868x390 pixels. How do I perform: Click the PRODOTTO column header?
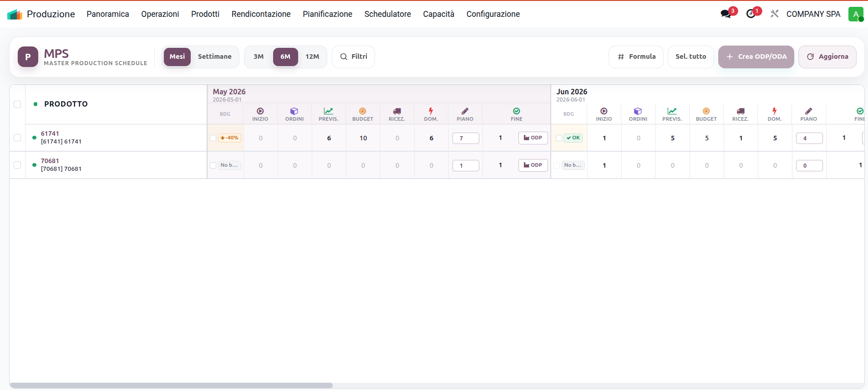click(66, 104)
